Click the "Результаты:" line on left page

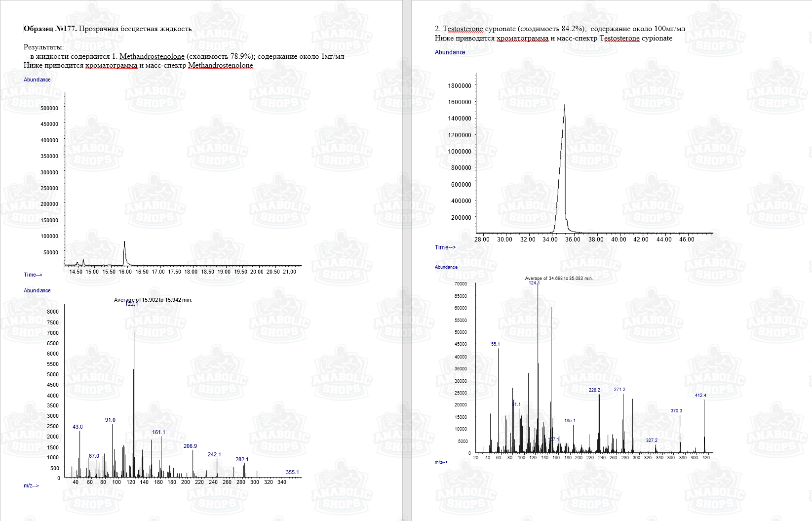(43, 47)
